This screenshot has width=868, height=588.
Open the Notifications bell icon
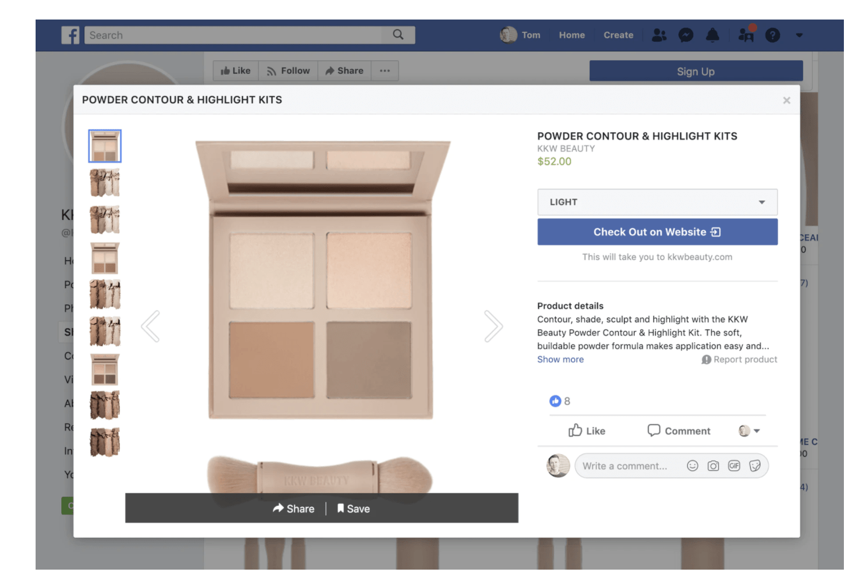pos(712,35)
